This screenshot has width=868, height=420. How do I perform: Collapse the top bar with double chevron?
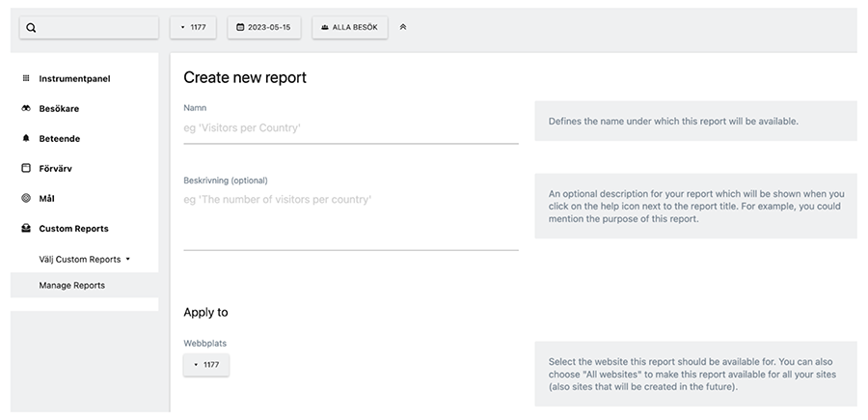[403, 27]
